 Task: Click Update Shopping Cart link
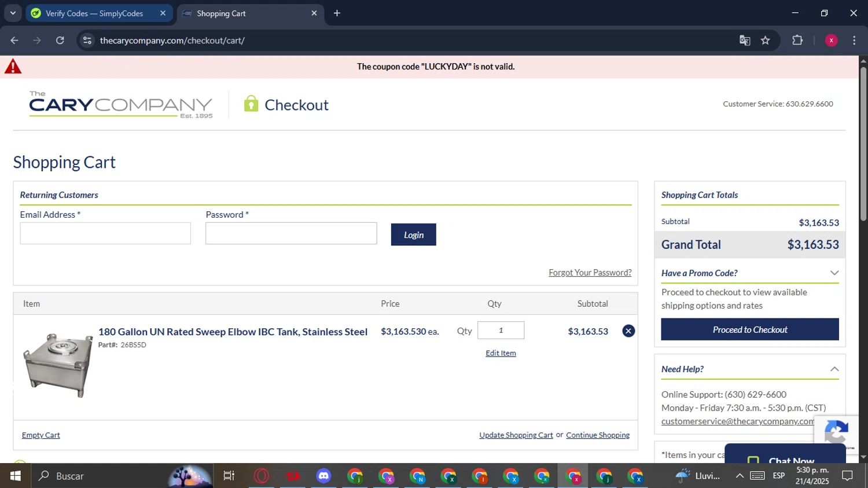tap(516, 435)
